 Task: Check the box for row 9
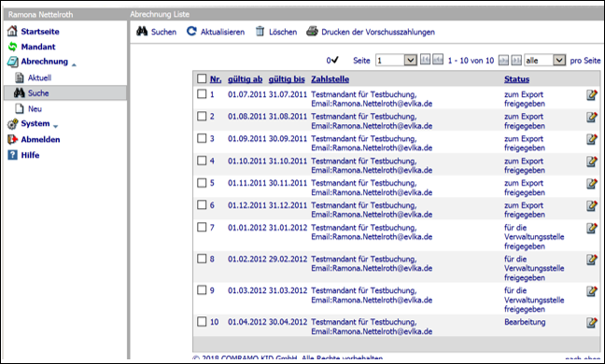tap(202, 290)
